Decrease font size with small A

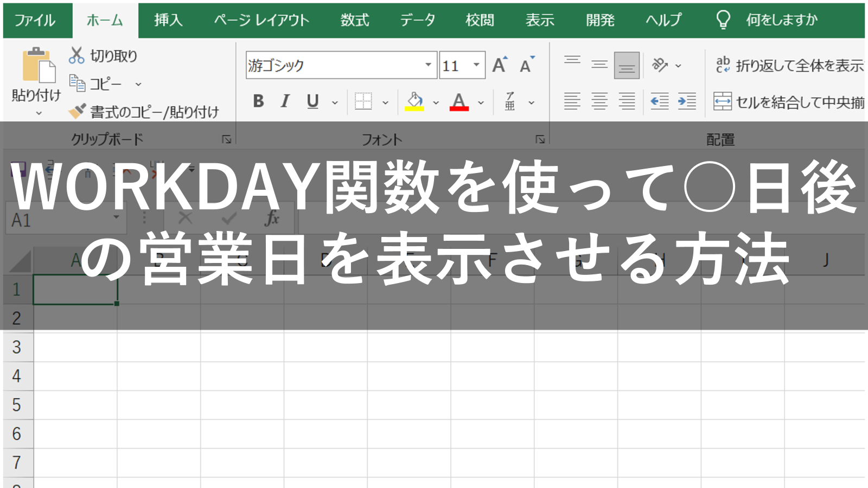(x=527, y=65)
